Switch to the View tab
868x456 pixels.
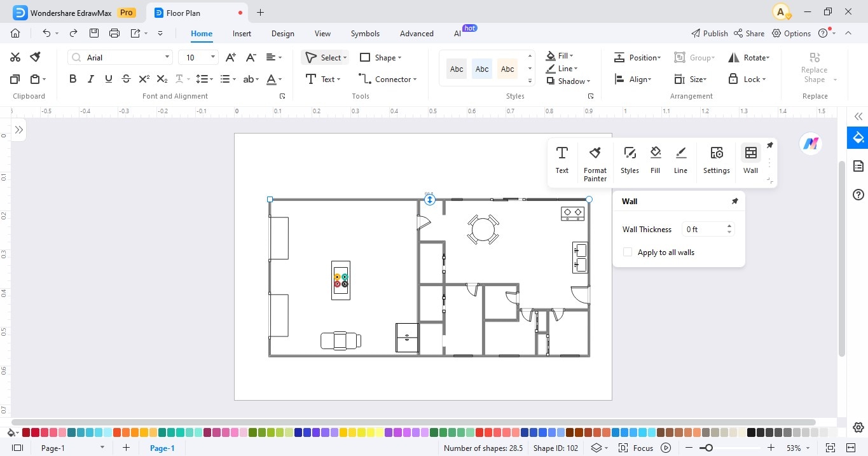pyautogui.click(x=322, y=34)
